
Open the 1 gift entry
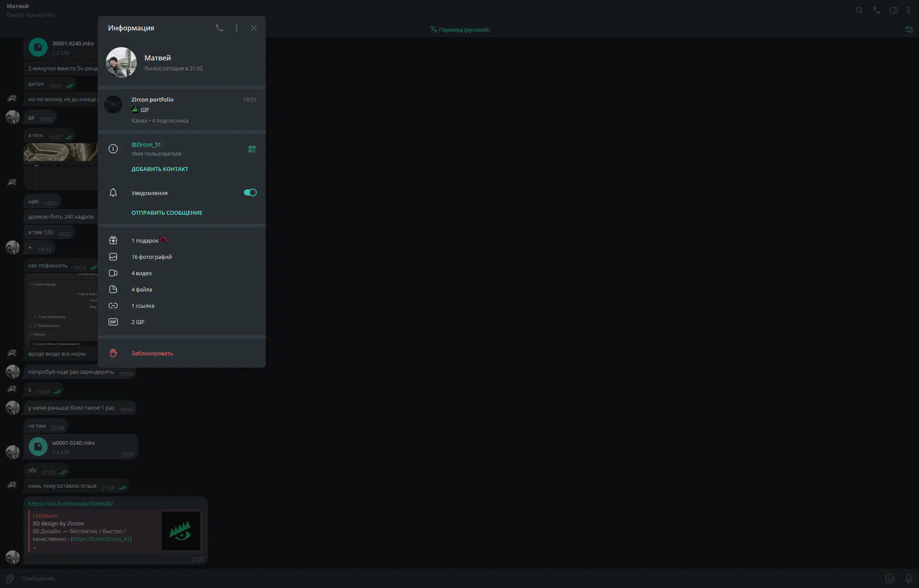[146, 240]
